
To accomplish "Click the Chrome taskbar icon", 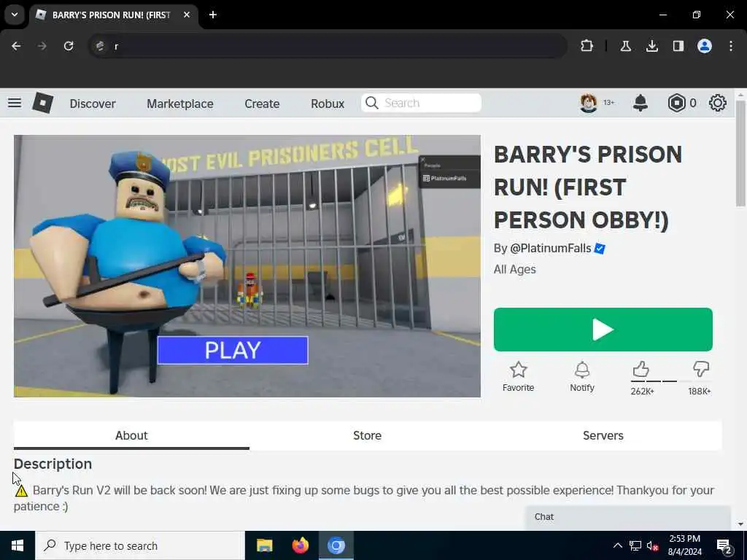I will coord(336,545).
